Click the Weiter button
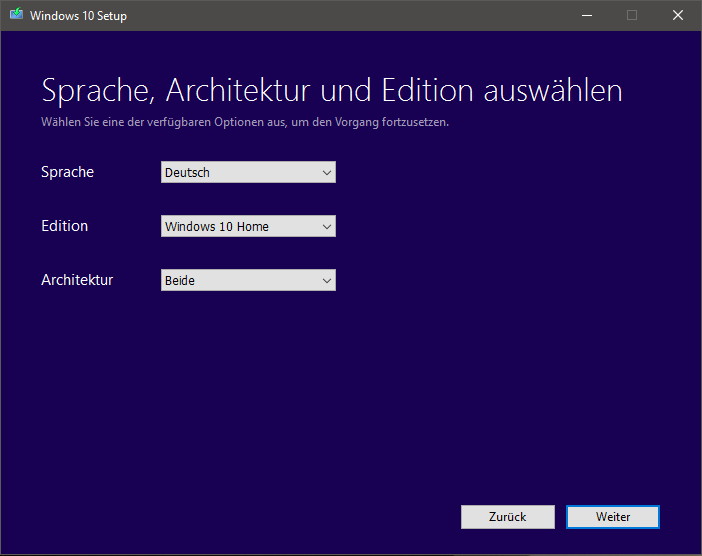This screenshot has width=702, height=556. [x=612, y=517]
